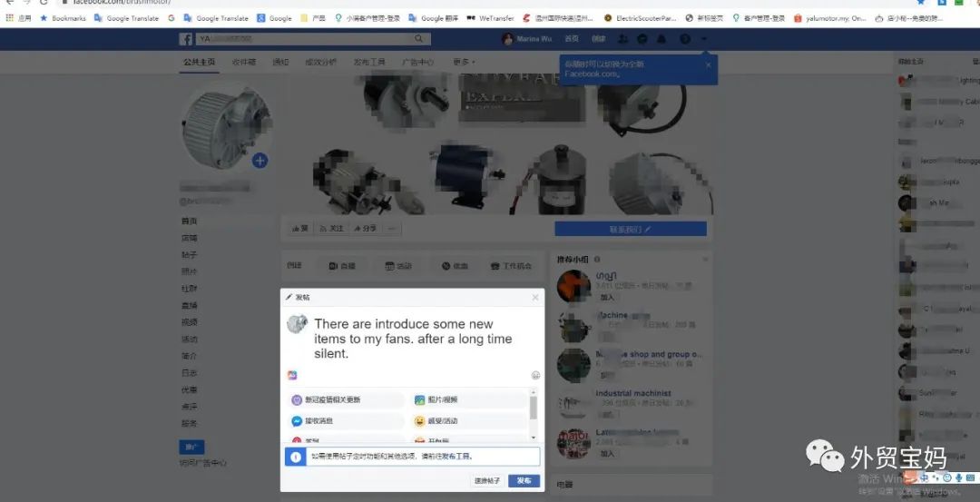
Task: Open 店铺 in the page left menu
Action: pyautogui.click(x=190, y=238)
